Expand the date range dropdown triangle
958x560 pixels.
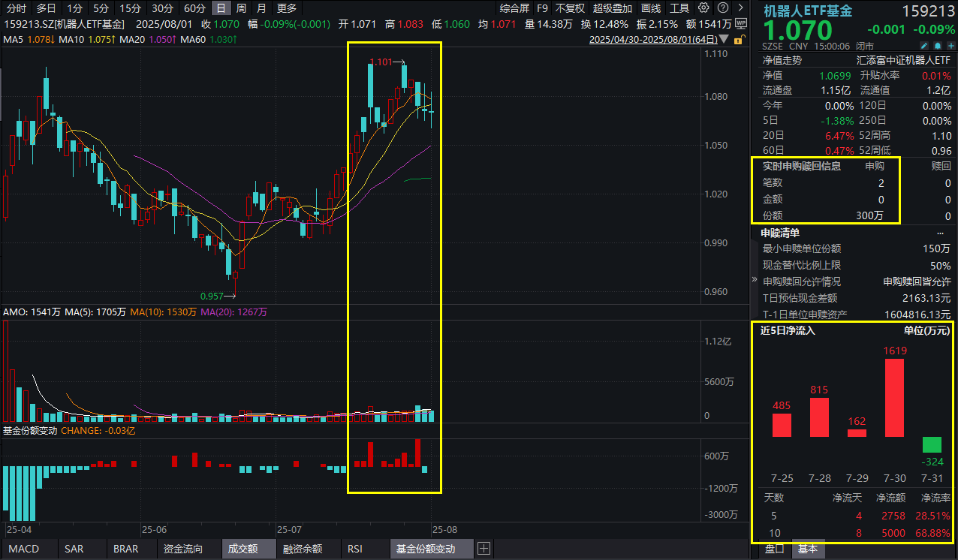pos(723,39)
